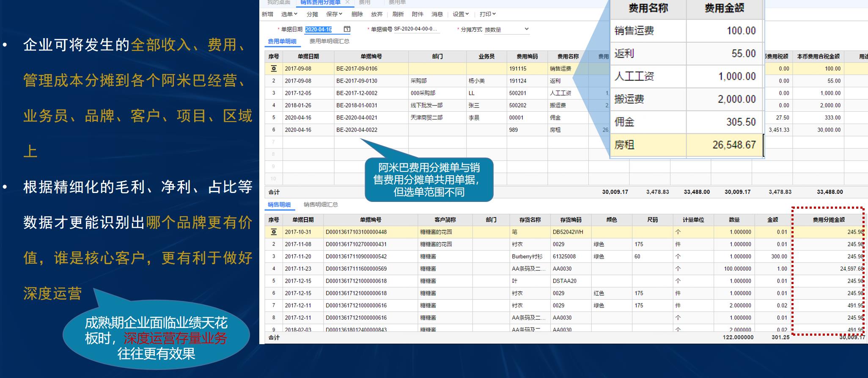Image resolution: width=868 pixels, height=378 pixels.
Task: Click the 3,451.33 tax amount cell
Action: (x=778, y=130)
